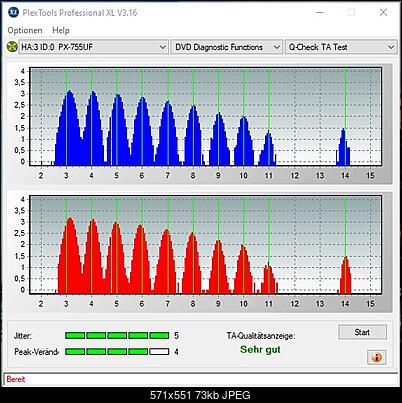Click the Peak-Veränd level bar

(x=117, y=351)
